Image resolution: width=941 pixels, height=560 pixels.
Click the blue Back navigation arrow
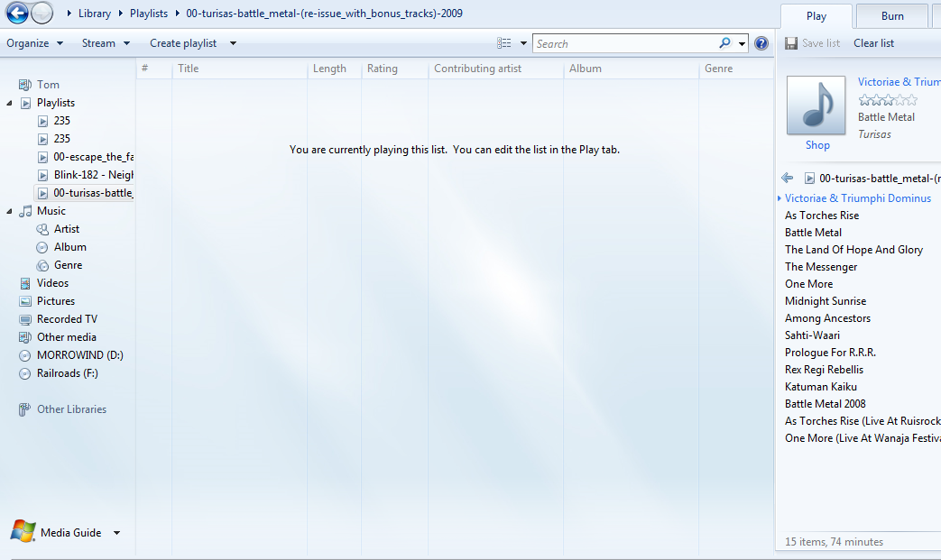17,13
